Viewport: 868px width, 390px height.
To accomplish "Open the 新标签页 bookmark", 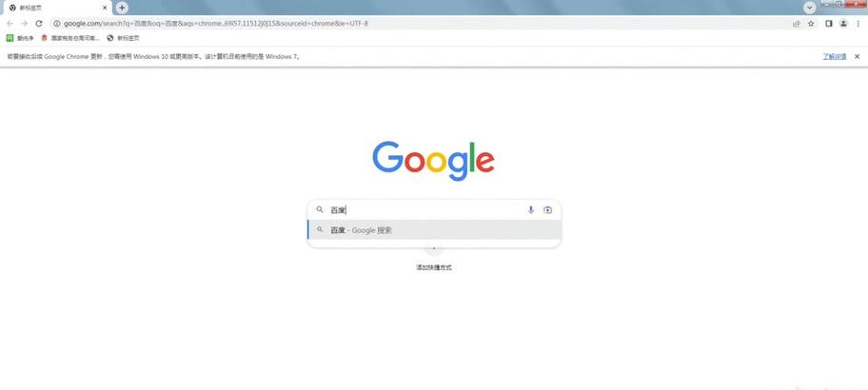I will pyautogui.click(x=123, y=38).
